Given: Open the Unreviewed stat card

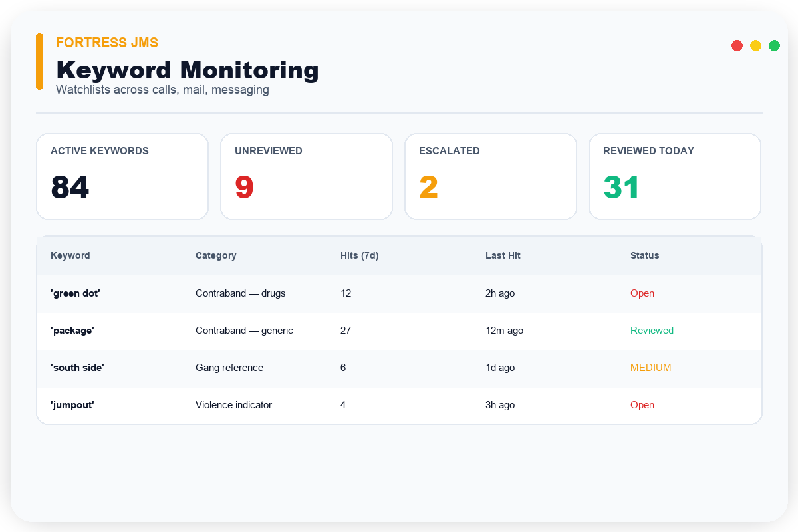Looking at the screenshot, I should [x=307, y=176].
